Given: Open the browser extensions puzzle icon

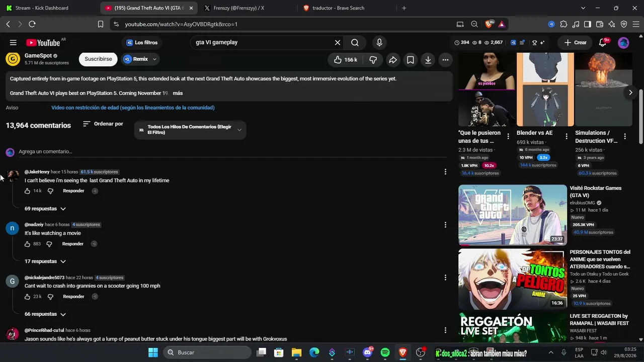Looking at the screenshot, I should 563,24.
